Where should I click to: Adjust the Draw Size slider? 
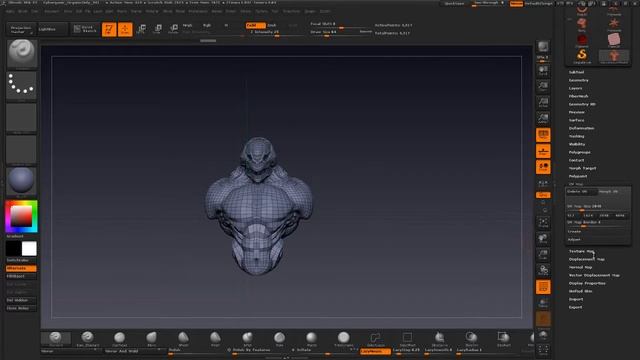pos(341,33)
